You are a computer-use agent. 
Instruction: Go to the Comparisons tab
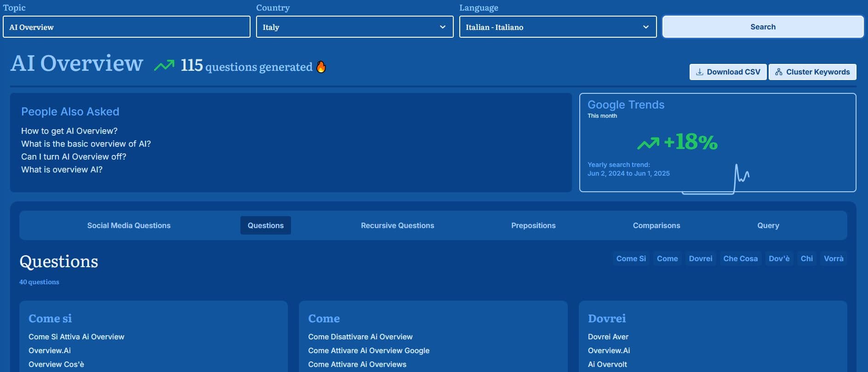coord(656,225)
